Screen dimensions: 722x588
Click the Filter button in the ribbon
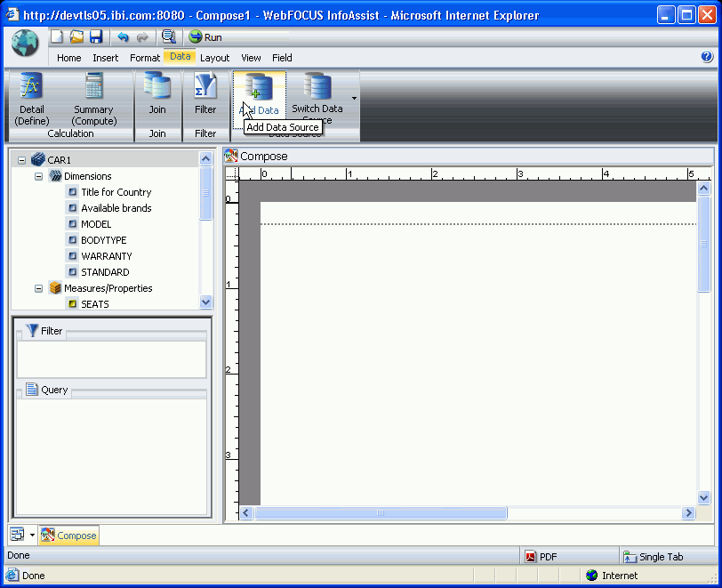(205, 93)
